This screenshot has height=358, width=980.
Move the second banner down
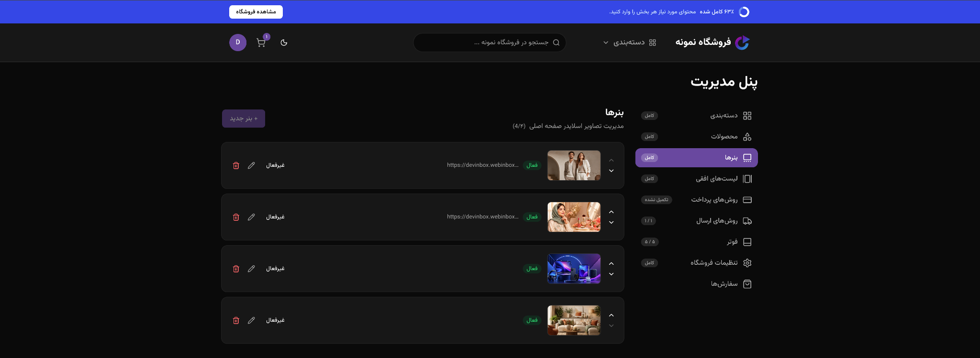coord(611,222)
